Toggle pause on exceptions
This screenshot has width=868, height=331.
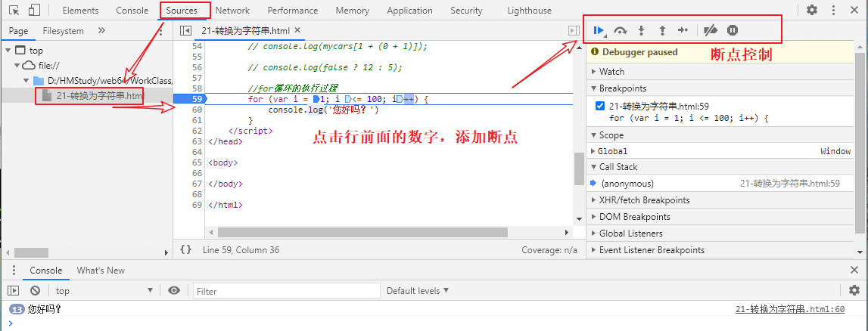[733, 30]
